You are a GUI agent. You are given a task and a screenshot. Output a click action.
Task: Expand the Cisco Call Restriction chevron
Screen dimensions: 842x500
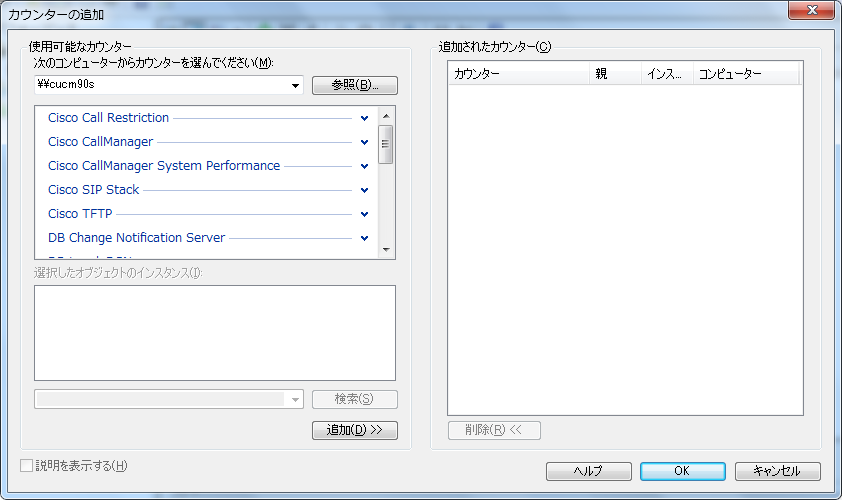tap(365, 118)
